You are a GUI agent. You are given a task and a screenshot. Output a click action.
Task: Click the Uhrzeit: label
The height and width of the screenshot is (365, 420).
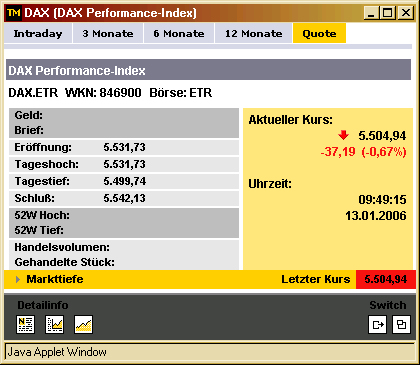click(270, 184)
